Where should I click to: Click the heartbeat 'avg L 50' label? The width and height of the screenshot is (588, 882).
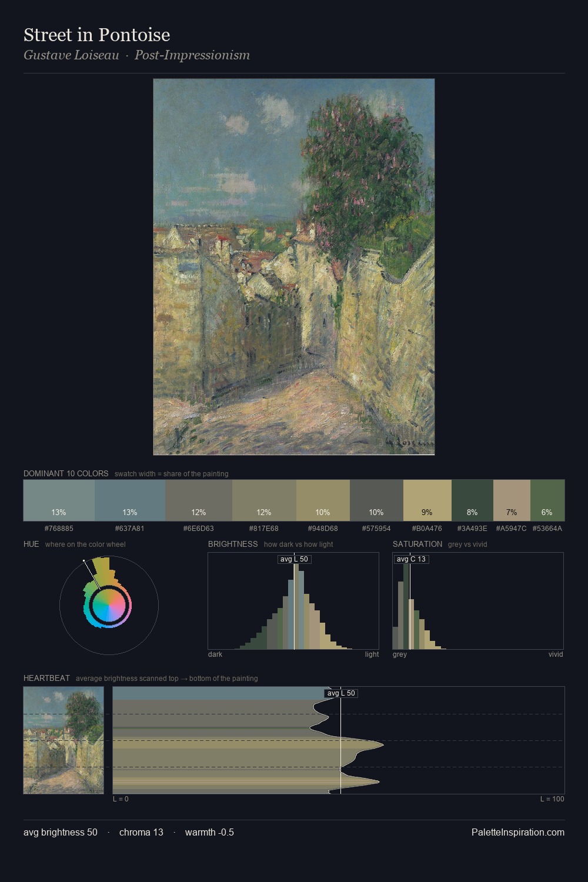click(341, 693)
